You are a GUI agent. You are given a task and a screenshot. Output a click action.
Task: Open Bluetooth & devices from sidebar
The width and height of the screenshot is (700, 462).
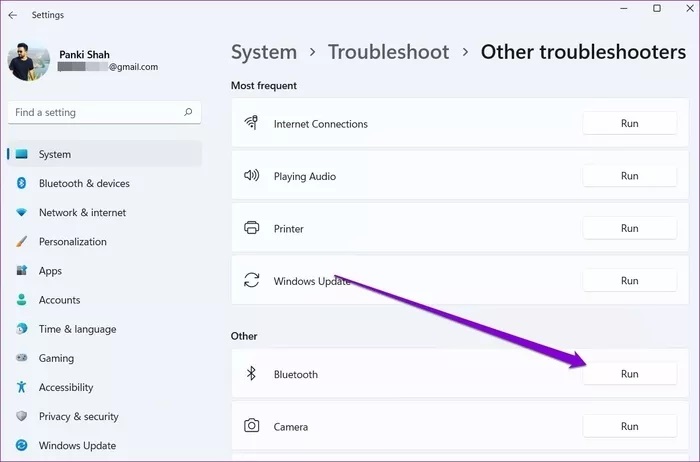[84, 184]
